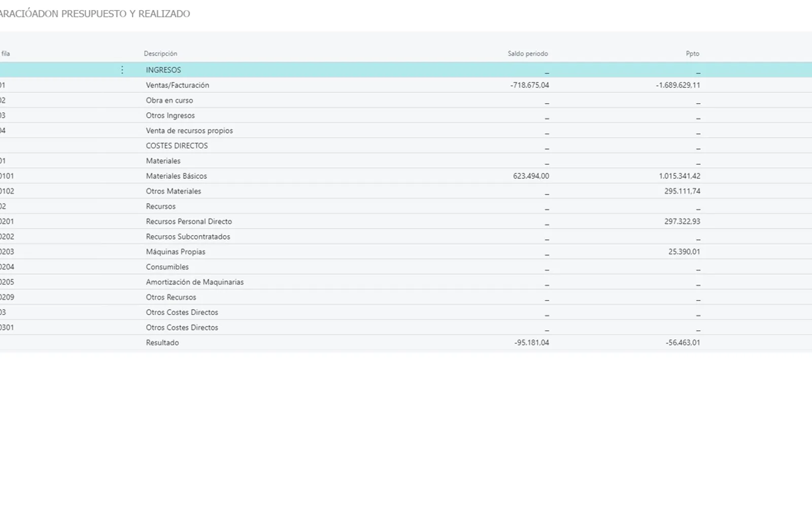Image resolution: width=812 pixels, height=508 pixels.
Task: Open the 297.322,93 budget value
Action: (683, 221)
